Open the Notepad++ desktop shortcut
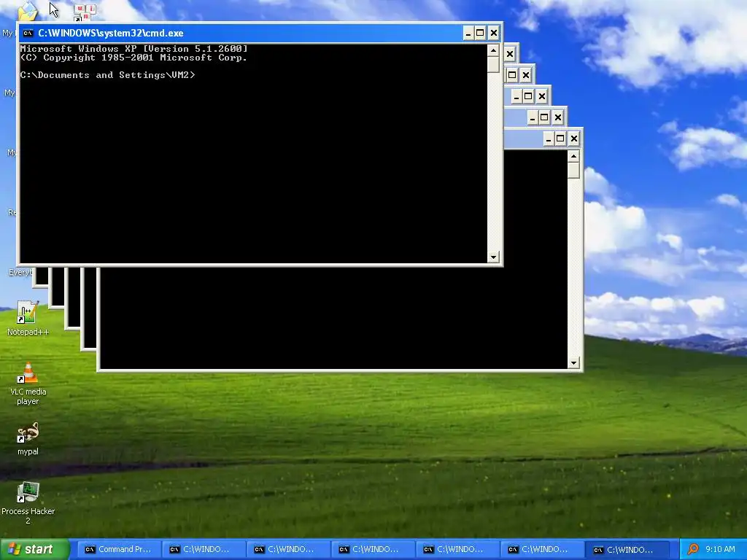The width and height of the screenshot is (747, 560). click(28, 318)
